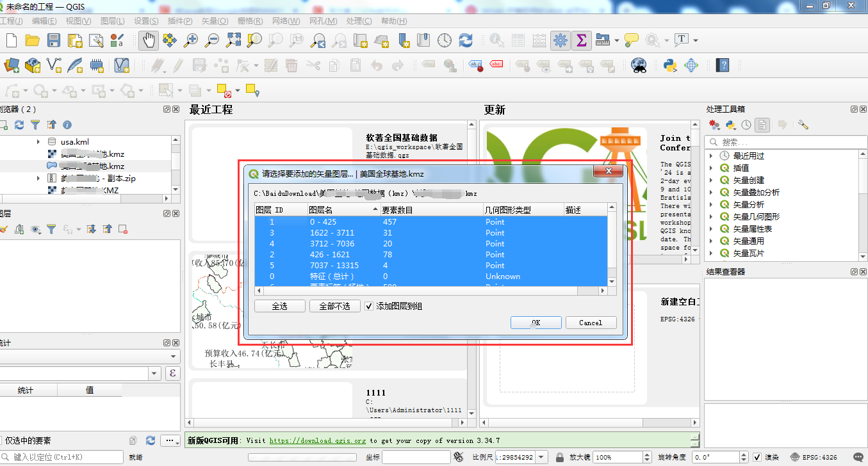Image resolution: width=868 pixels, height=466 pixels.
Task: Open the 图层(L) menu
Action: click(x=113, y=21)
